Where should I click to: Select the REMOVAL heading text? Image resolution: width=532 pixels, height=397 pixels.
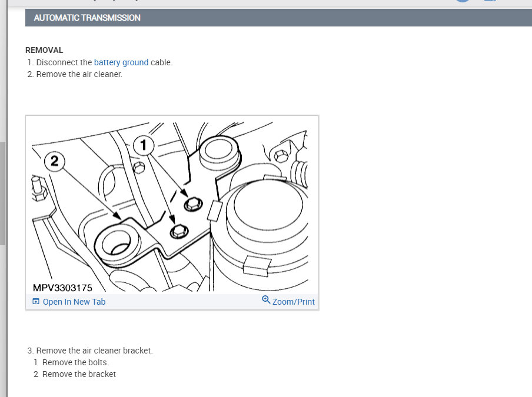[x=44, y=50]
